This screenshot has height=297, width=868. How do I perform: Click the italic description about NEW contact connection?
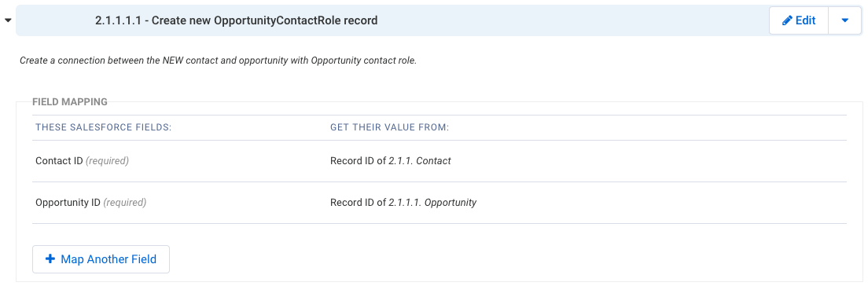coord(218,60)
